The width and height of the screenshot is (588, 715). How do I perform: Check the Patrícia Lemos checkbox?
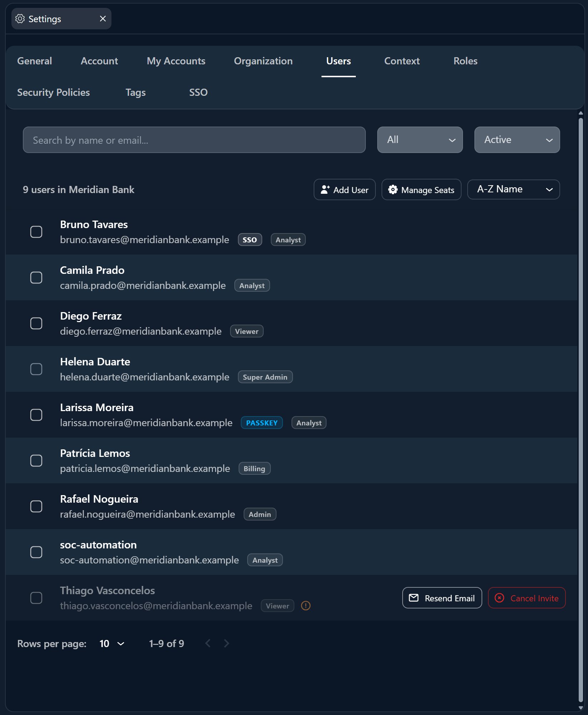36,460
